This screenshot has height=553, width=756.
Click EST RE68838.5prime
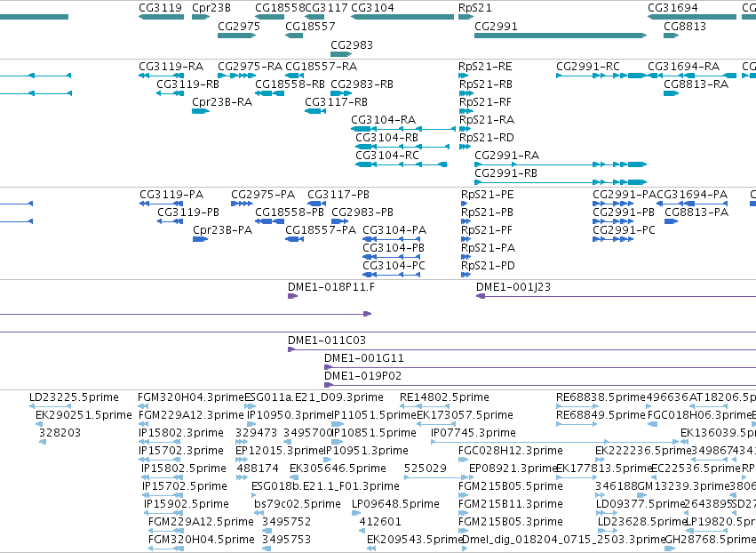click(x=577, y=406)
